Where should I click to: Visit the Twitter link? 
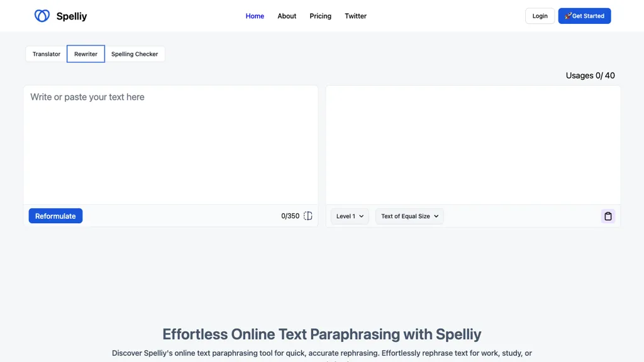tap(355, 16)
